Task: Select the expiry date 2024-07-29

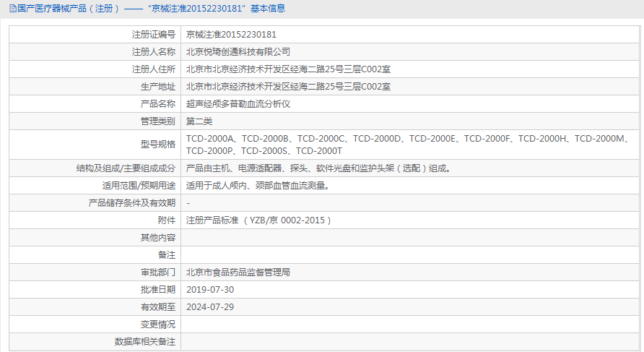Action: 210,306
